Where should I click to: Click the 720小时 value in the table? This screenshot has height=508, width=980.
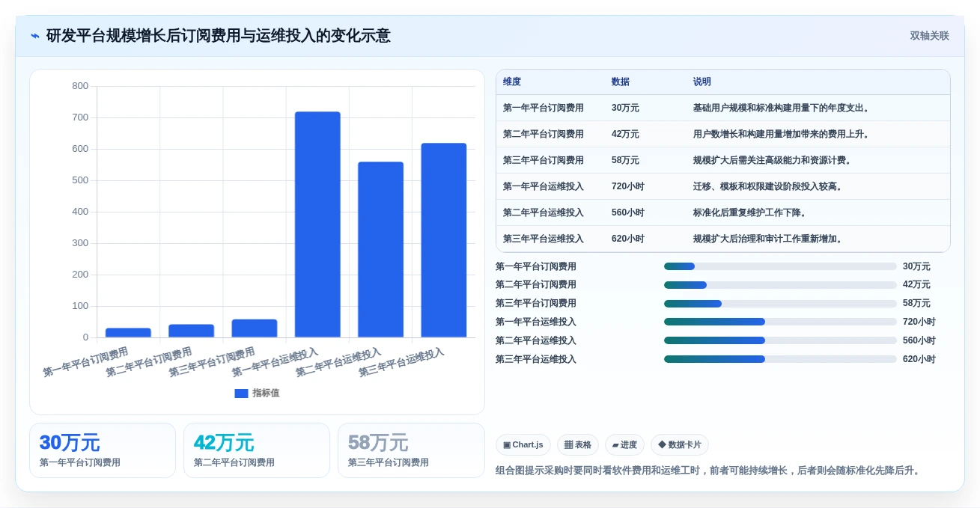click(628, 186)
